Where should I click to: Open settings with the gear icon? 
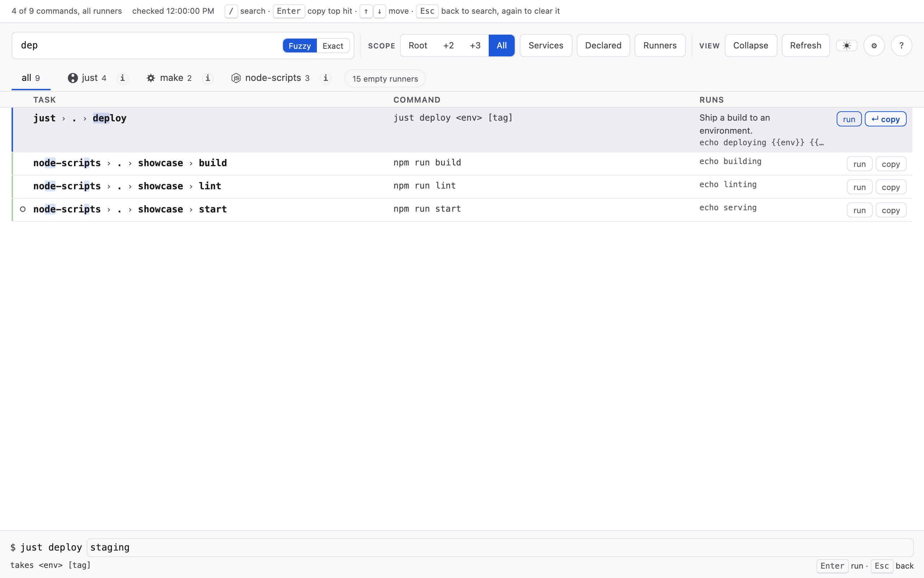[x=874, y=46]
